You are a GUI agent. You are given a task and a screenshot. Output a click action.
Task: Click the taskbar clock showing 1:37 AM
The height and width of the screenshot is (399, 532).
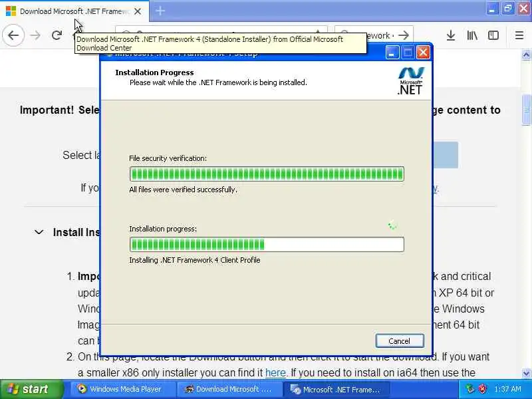point(507,389)
